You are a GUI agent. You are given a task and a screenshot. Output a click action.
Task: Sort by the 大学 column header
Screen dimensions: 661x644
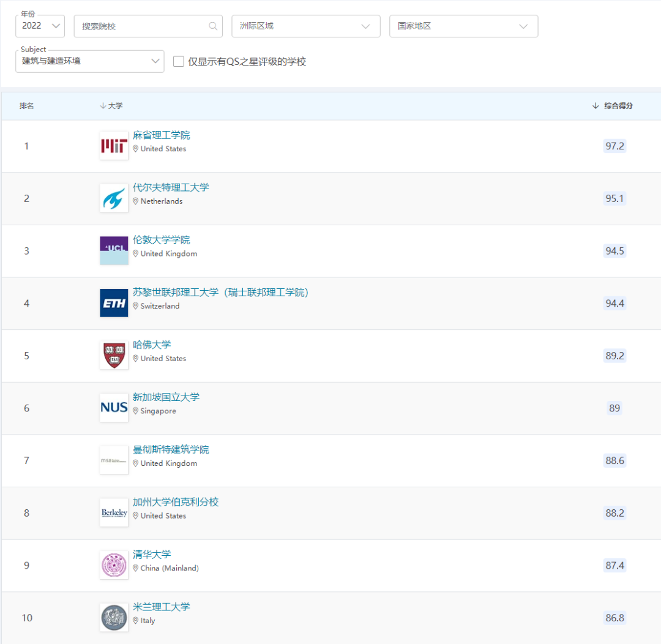pyautogui.click(x=111, y=106)
